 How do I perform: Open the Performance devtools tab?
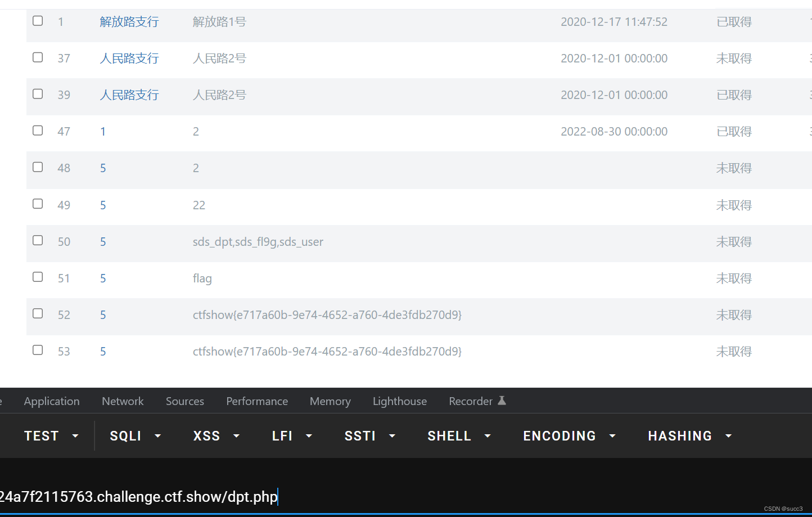(x=257, y=401)
